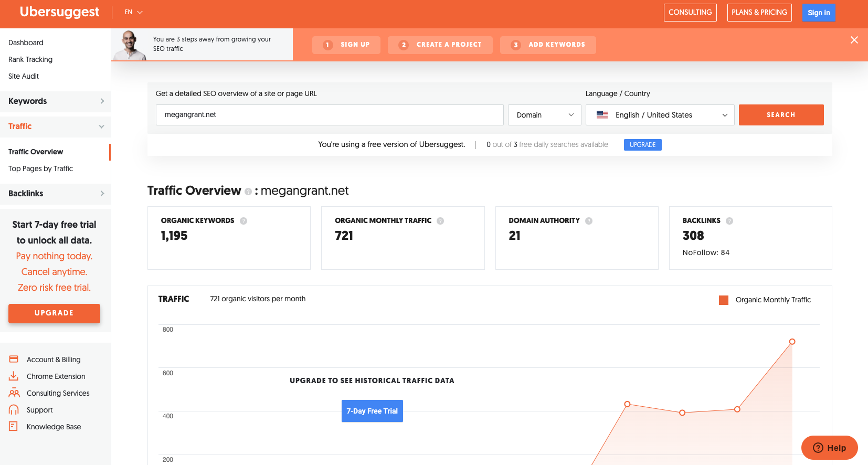This screenshot has width=868, height=465.
Task: Open PLANS & PRICING
Action: (x=759, y=13)
